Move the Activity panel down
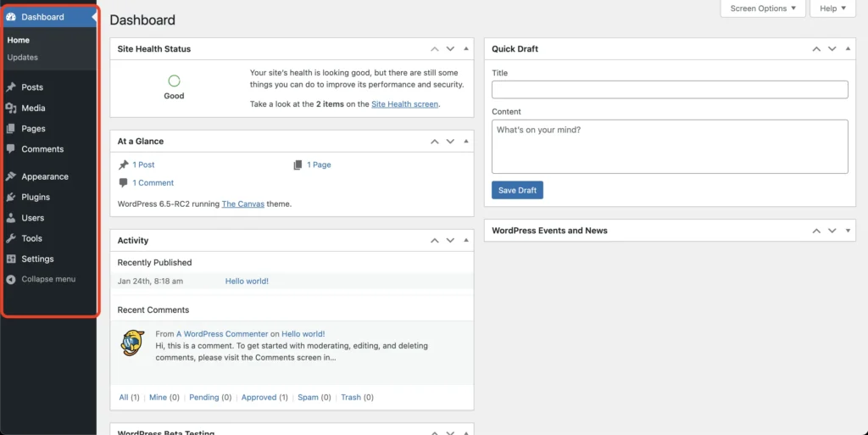The height and width of the screenshot is (435, 868). (450, 241)
